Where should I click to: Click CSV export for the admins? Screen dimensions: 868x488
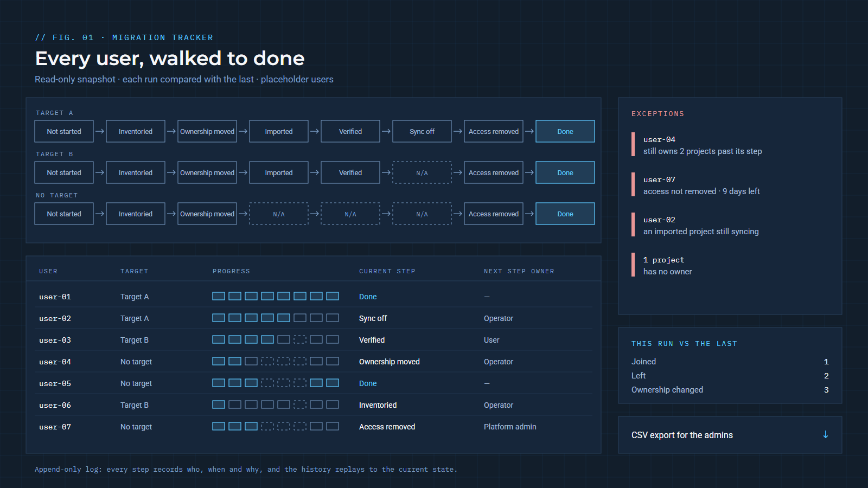(x=730, y=435)
